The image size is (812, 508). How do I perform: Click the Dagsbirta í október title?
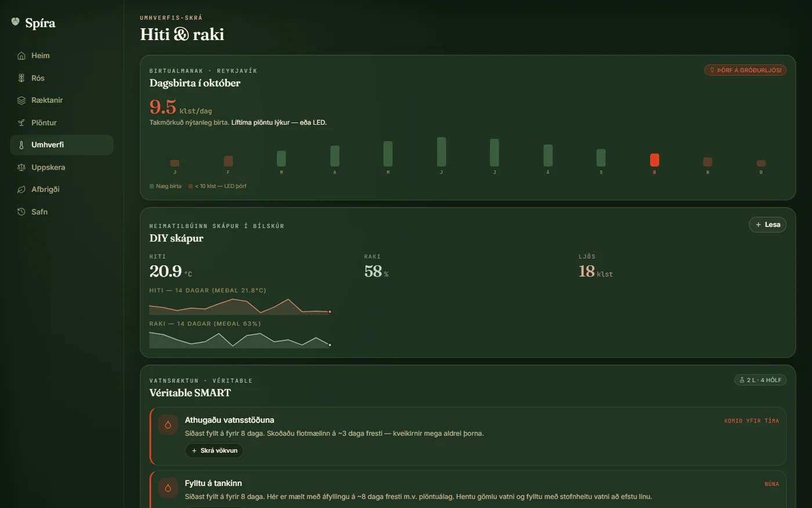195,83
